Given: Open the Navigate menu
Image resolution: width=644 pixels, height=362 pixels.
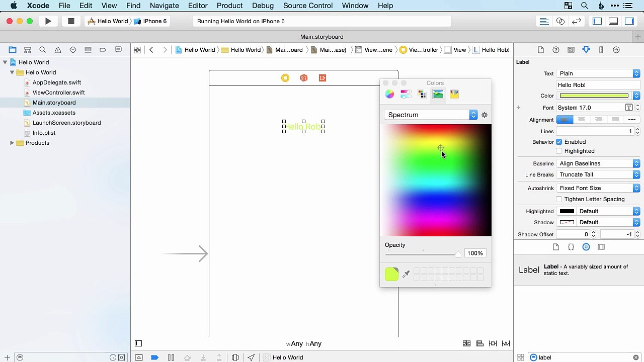Looking at the screenshot, I should 165,6.
